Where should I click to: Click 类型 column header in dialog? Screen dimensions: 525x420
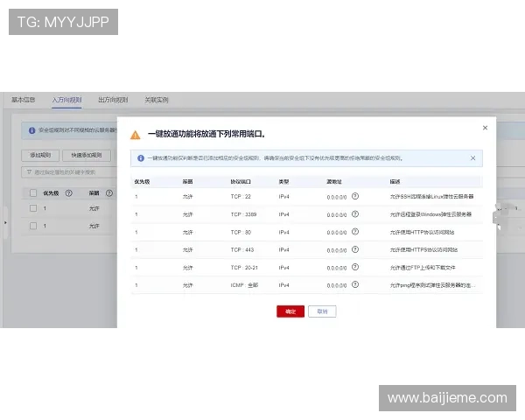click(283, 181)
